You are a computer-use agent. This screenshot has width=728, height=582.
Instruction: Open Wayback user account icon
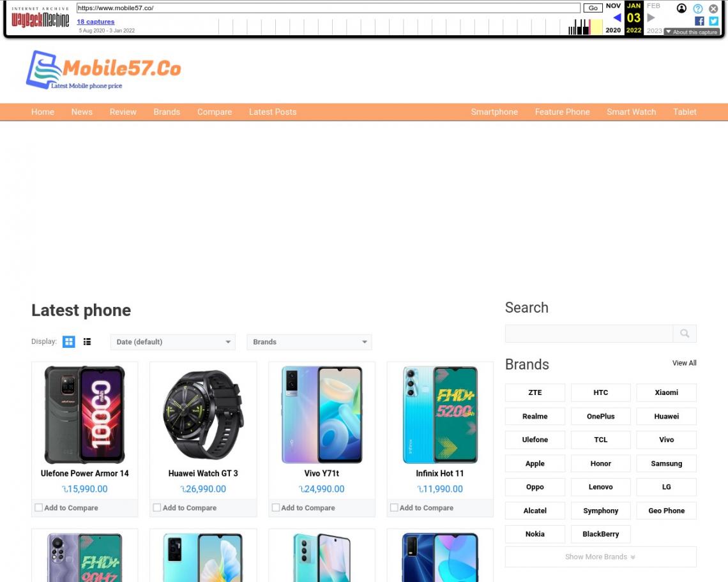click(681, 8)
